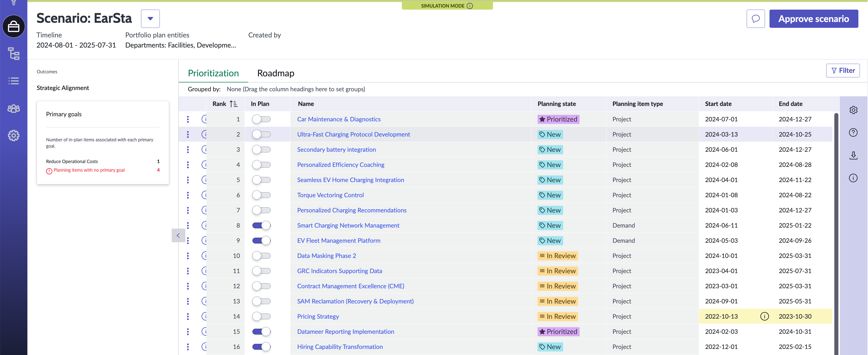Open row actions menu for Torque Vectoring Control
This screenshot has width=868, height=355.
pos(188,195)
